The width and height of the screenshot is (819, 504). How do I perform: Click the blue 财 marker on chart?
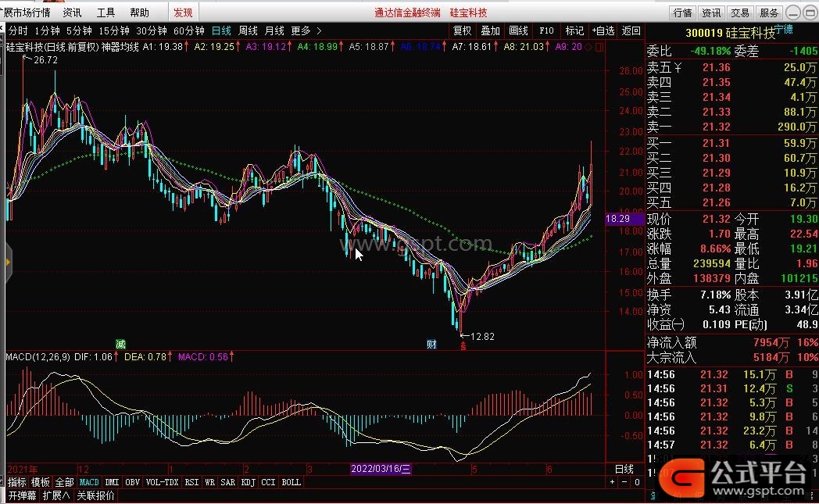click(x=431, y=344)
